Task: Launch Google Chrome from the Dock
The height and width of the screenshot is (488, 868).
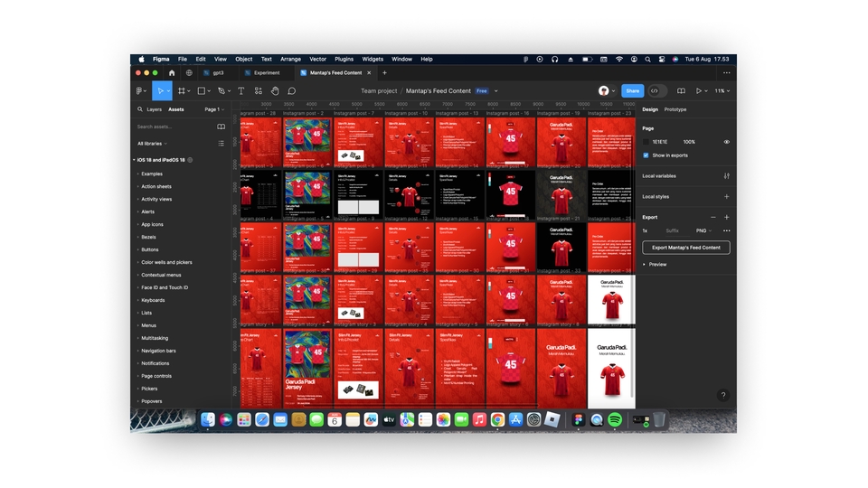Action: pos(497,420)
